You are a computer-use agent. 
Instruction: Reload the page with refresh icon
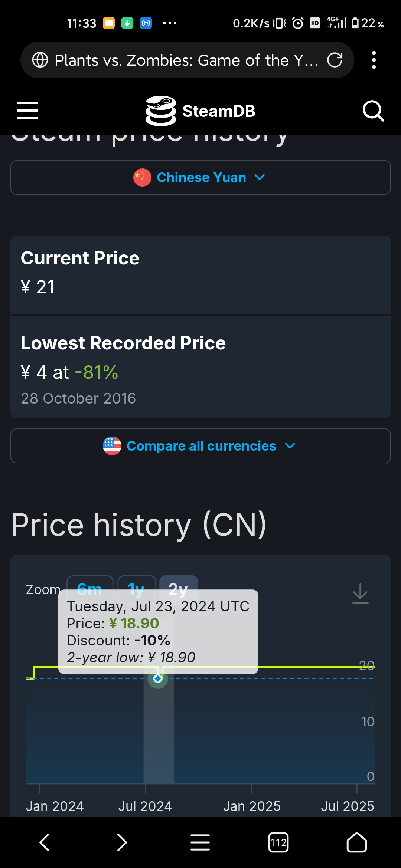pos(335,60)
